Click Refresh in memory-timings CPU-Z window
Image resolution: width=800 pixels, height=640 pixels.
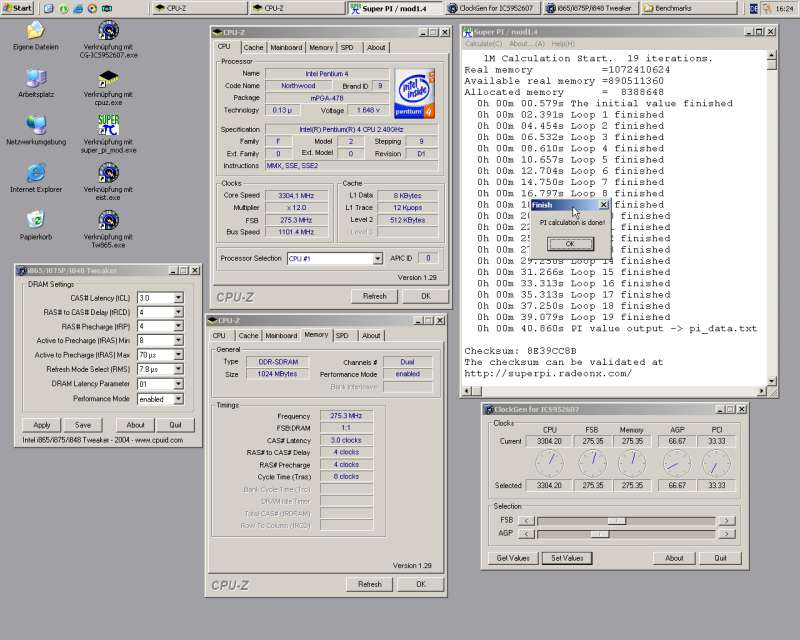tap(369, 584)
